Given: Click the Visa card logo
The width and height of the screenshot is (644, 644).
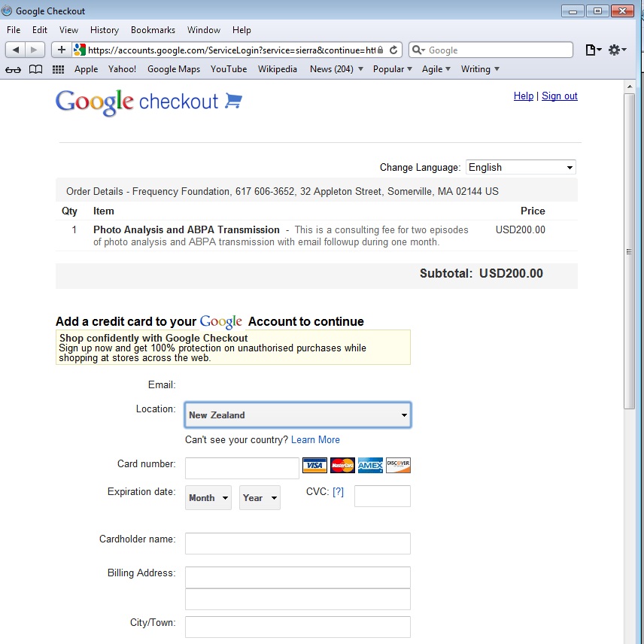Looking at the screenshot, I should 314,466.
